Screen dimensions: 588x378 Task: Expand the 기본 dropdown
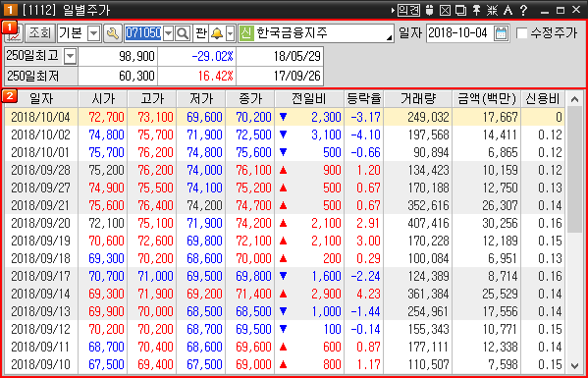[94, 34]
